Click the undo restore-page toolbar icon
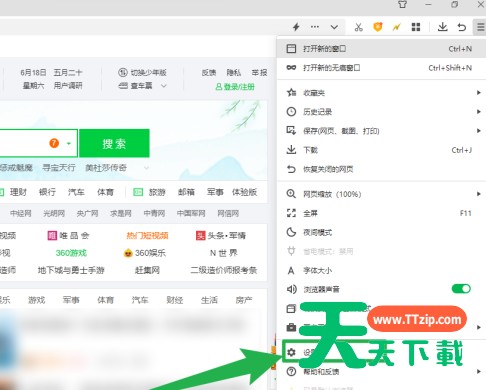 (462, 27)
